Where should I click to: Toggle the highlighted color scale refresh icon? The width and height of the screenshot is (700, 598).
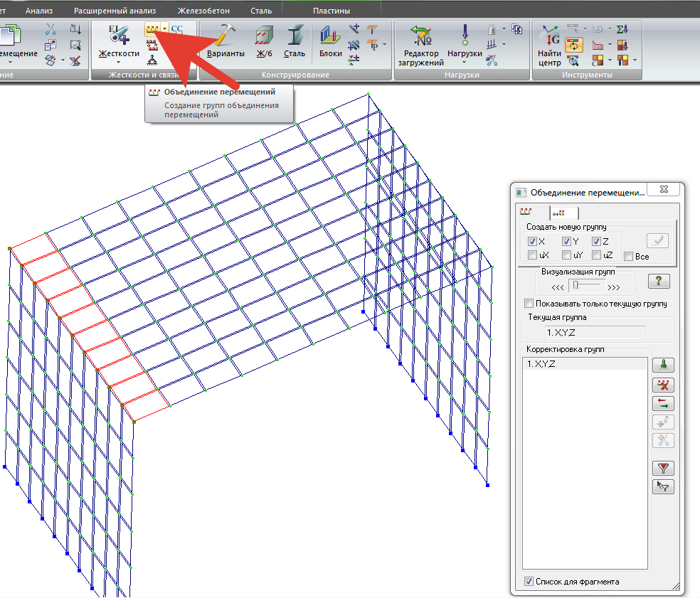pos(573,45)
